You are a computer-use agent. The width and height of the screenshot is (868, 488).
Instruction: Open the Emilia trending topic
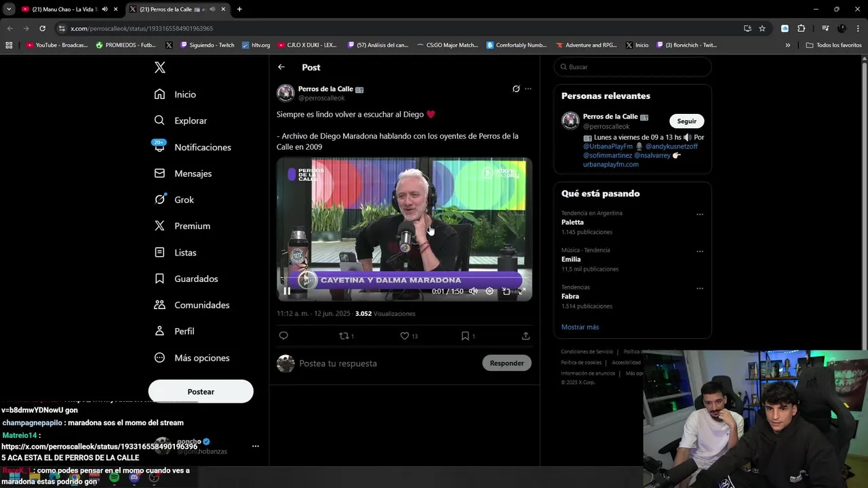(571, 260)
